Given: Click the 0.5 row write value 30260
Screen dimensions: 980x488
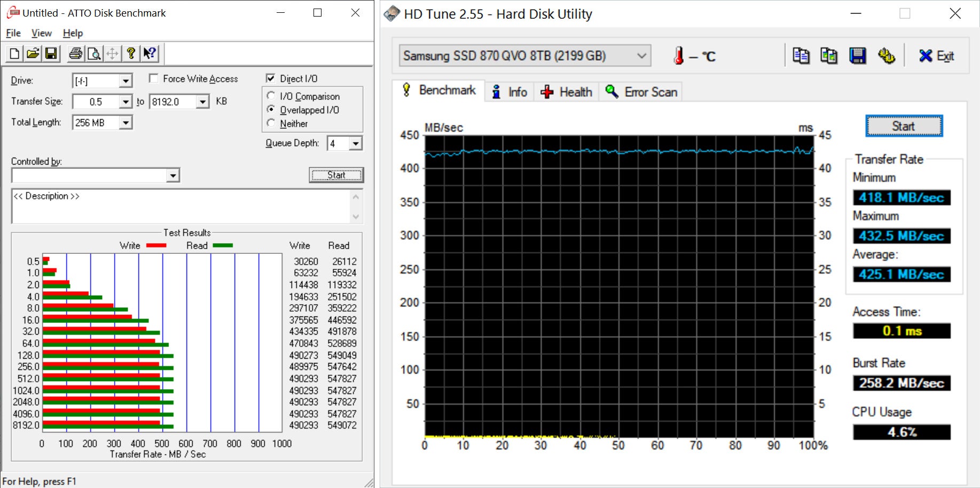Looking at the screenshot, I should coord(306,261).
